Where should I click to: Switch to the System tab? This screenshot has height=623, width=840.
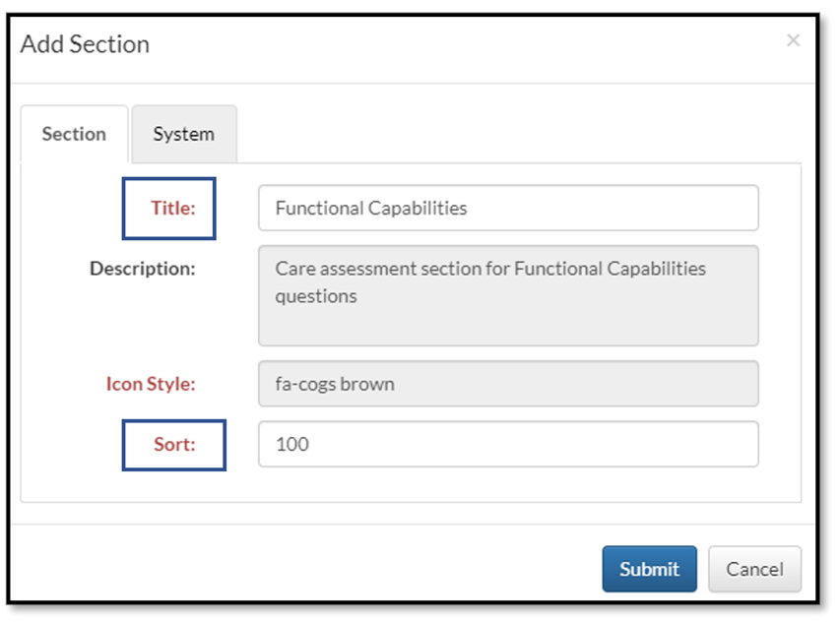(183, 134)
